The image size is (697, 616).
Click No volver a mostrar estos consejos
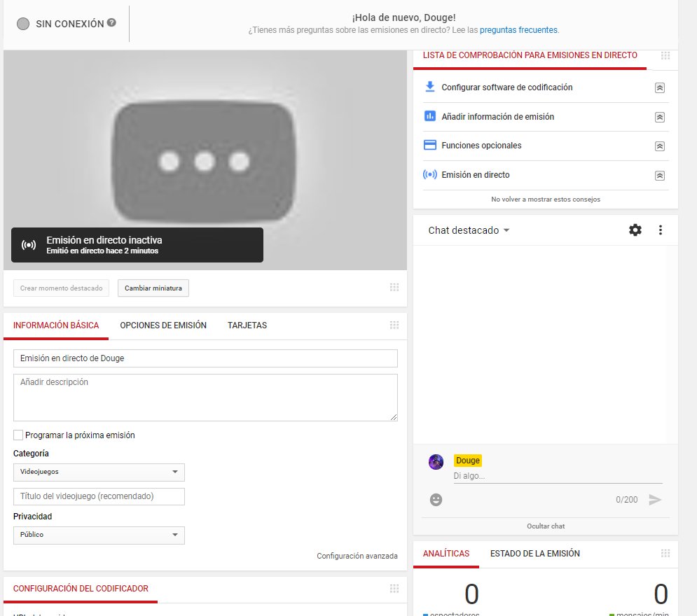[x=546, y=199]
